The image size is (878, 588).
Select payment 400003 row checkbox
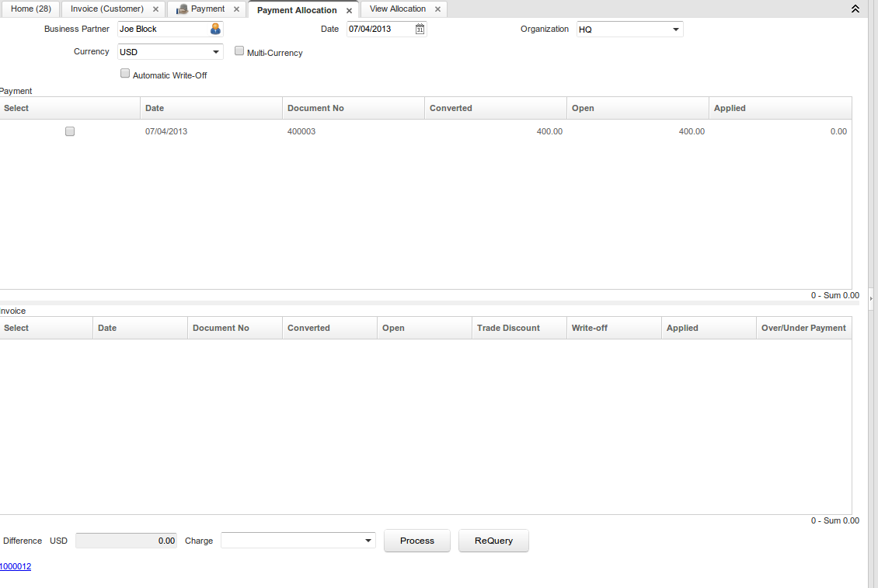coord(70,132)
